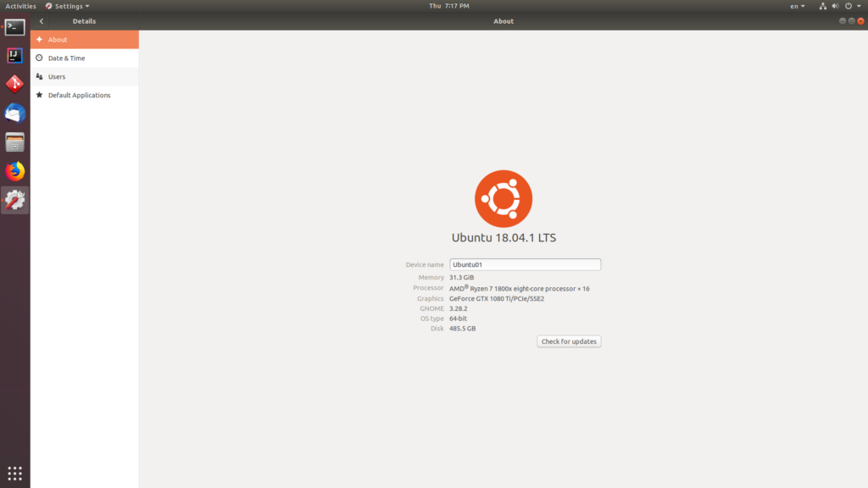Viewport: 868px width, 488px height.
Task: Open the 'en' keyboard layout dropdown
Action: point(798,6)
